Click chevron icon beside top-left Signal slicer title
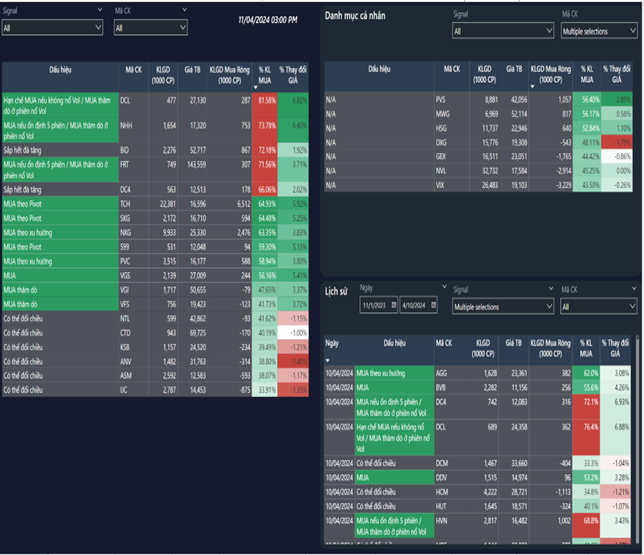Screen dimensions: 644x555 click(98, 10)
